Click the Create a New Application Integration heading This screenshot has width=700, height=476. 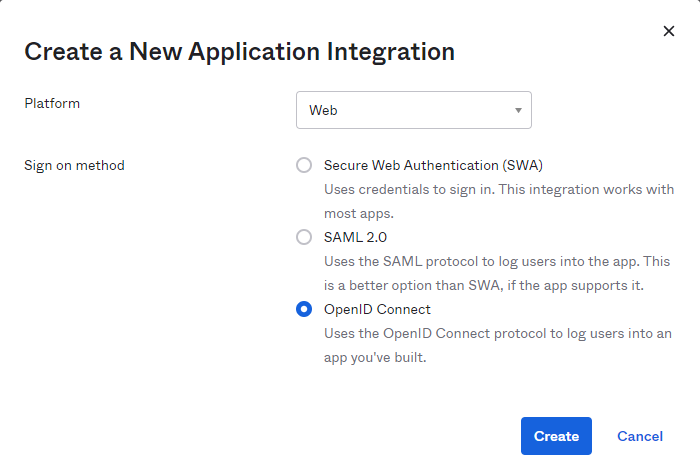click(240, 52)
